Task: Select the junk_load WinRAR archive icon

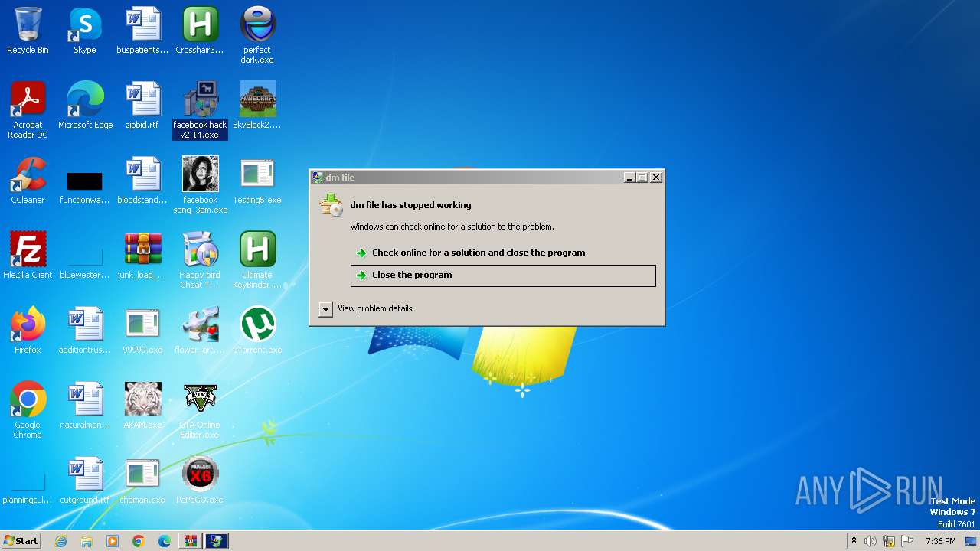Action: [x=142, y=256]
